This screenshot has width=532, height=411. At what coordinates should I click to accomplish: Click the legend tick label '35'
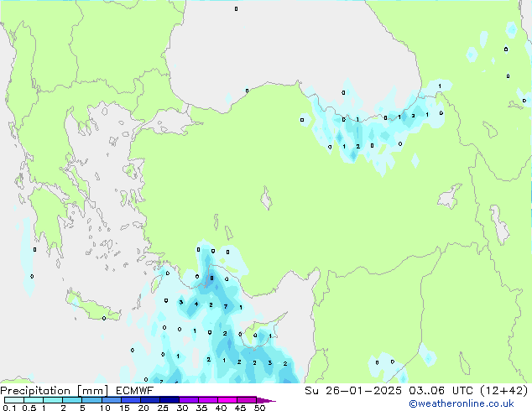pyautogui.click(x=201, y=408)
